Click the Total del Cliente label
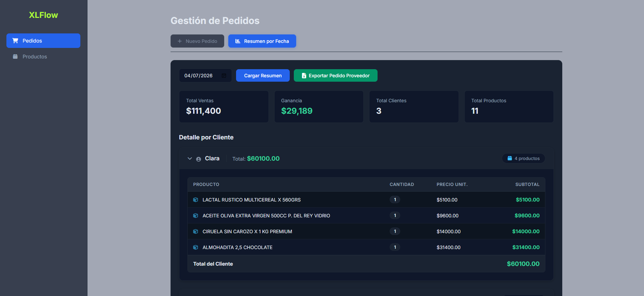This screenshot has height=296, width=644. (x=213, y=264)
